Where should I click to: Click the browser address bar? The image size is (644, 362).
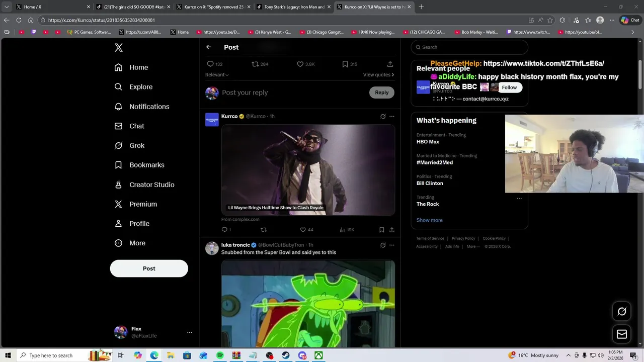click(282, 20)
